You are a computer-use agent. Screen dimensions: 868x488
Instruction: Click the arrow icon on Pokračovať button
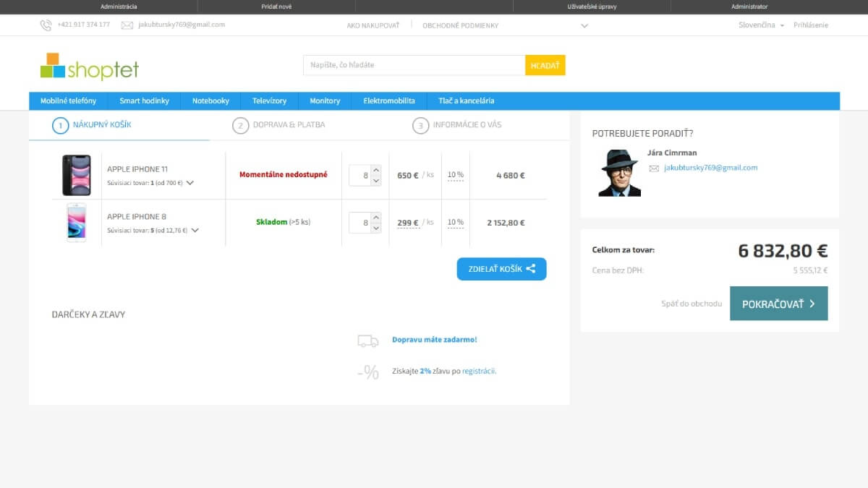(812, 304)
